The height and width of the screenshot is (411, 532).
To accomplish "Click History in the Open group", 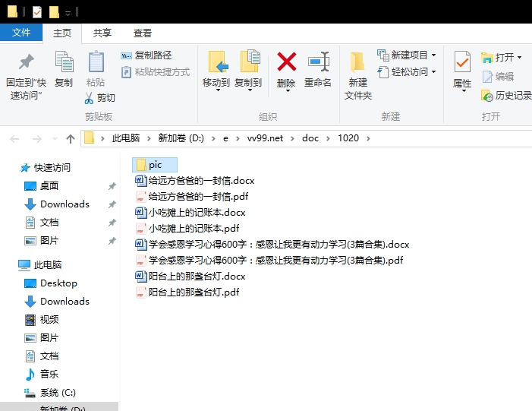I will 506,96.
